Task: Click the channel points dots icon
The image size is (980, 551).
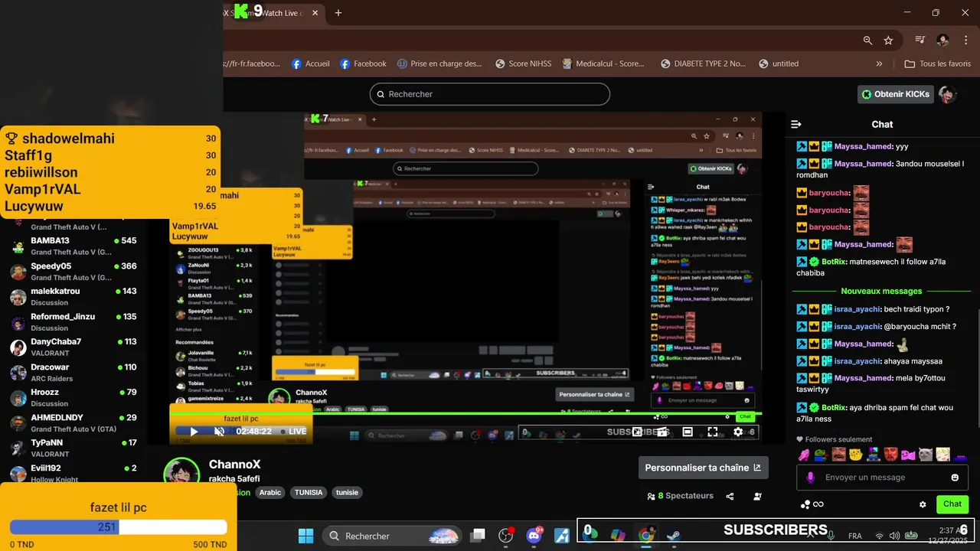Action: tap(805, 504)
